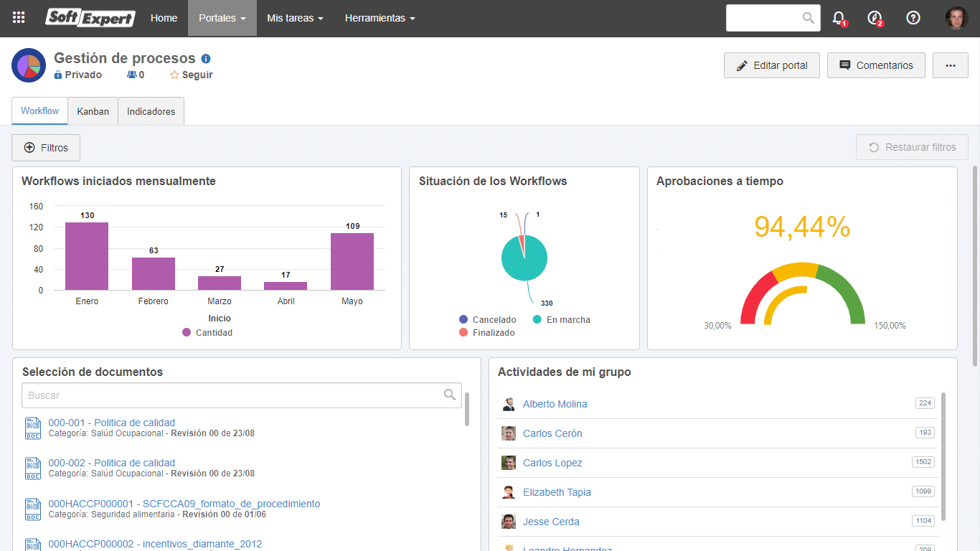Open the apps grid menu icon
980x551 pixels.
[x=19, y=18]
